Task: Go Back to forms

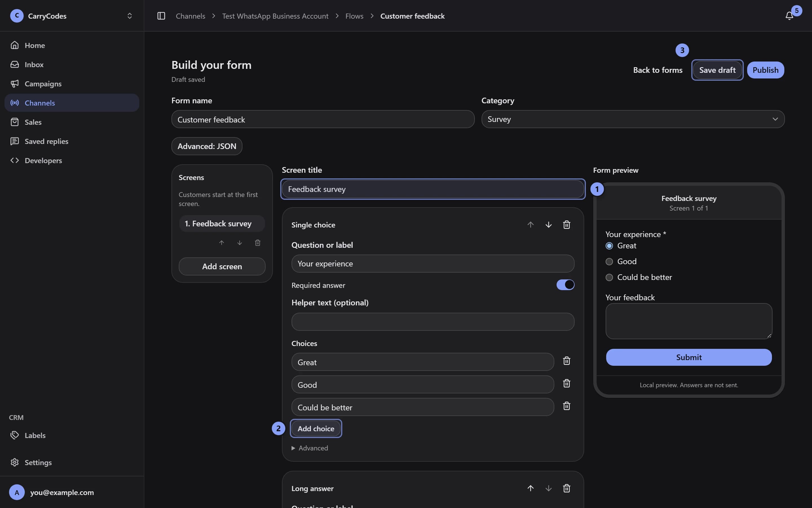Action: click(658, 70)
